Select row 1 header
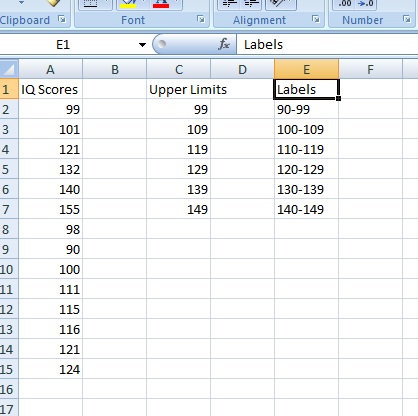The height and width of the screenshot is (416, 418). tap(9, 89)
